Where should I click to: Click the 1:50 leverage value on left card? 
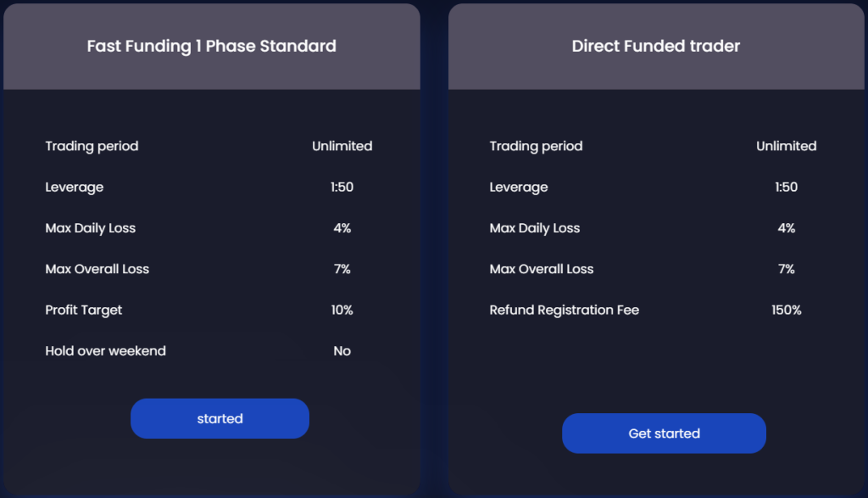(x=342, y=187)
